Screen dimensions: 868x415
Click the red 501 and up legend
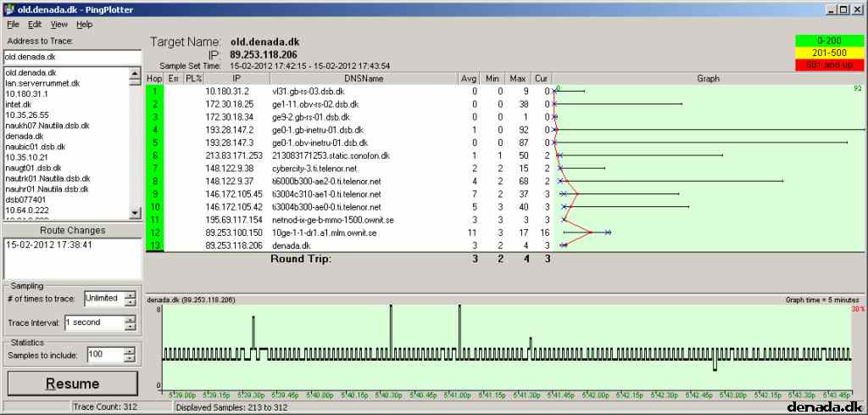pyautogui.click(x=829, y=64)
